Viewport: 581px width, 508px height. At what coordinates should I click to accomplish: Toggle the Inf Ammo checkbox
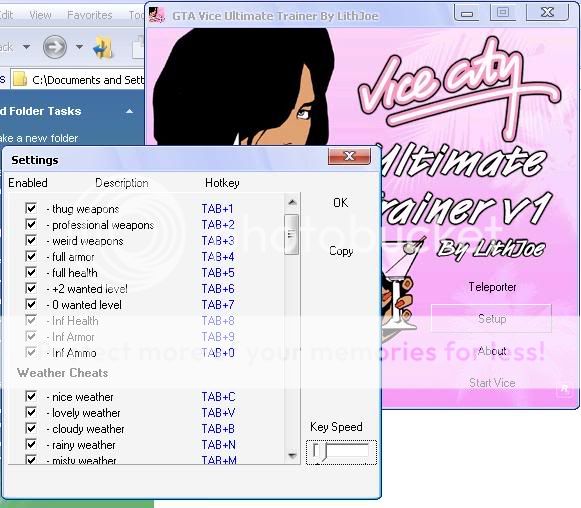pyautogui.click(x=31, y=352)
